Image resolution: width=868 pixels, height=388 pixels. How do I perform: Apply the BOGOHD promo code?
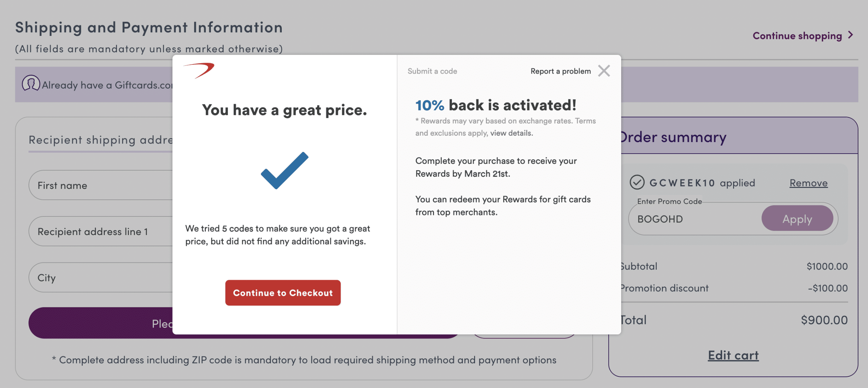pos(797,219)
